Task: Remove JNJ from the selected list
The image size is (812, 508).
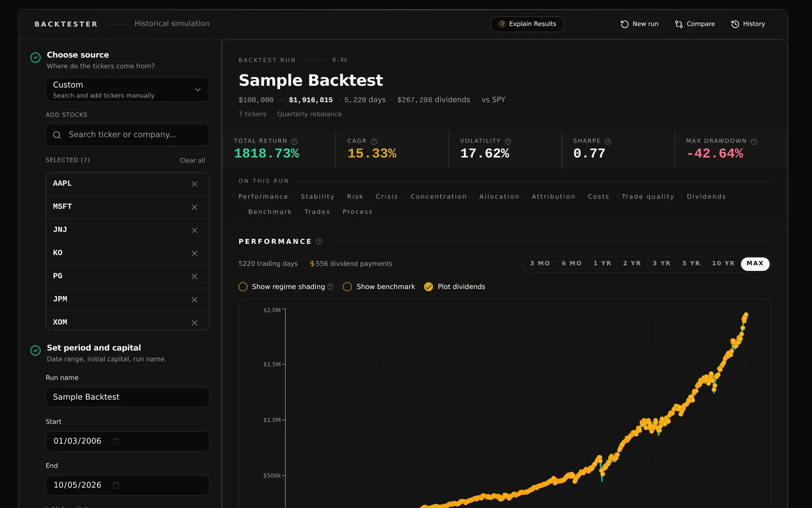Action: click(x=194, y=230)
